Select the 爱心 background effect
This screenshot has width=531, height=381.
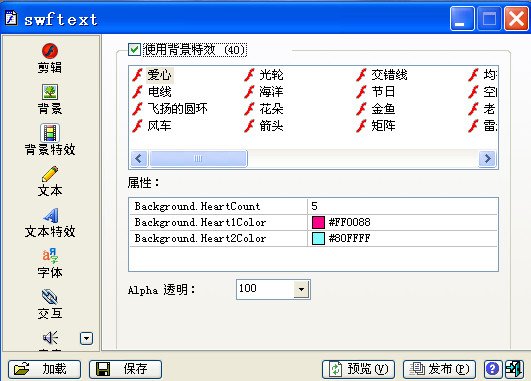160,75
